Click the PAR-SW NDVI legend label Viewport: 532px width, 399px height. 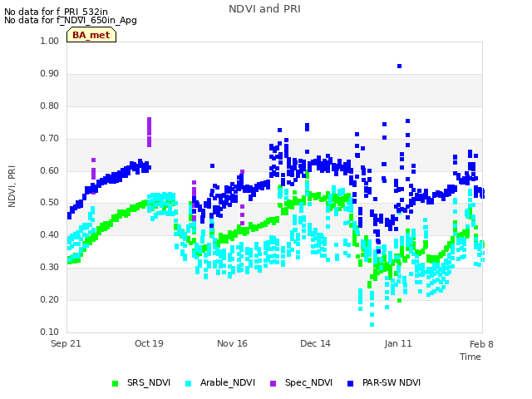click(x=392, y=382)
